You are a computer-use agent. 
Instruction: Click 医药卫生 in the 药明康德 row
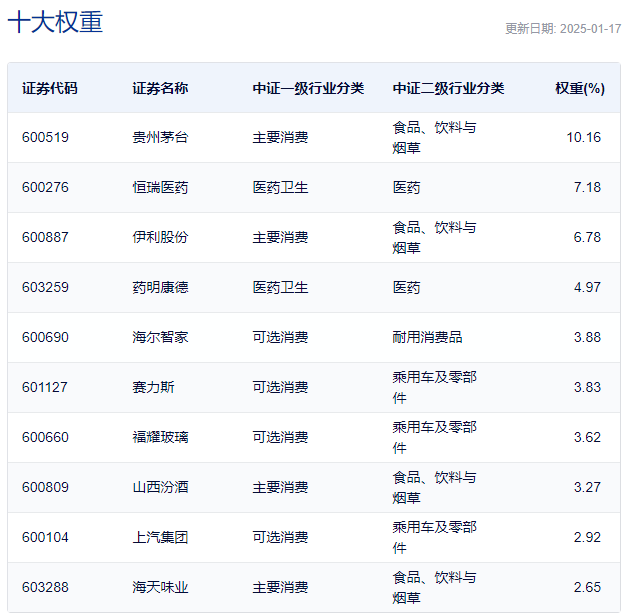coord(280,287)
